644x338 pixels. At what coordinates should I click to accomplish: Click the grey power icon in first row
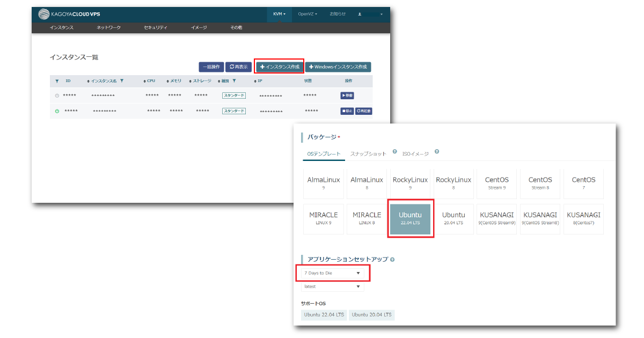pyautogui.click(x=57, y=95)
